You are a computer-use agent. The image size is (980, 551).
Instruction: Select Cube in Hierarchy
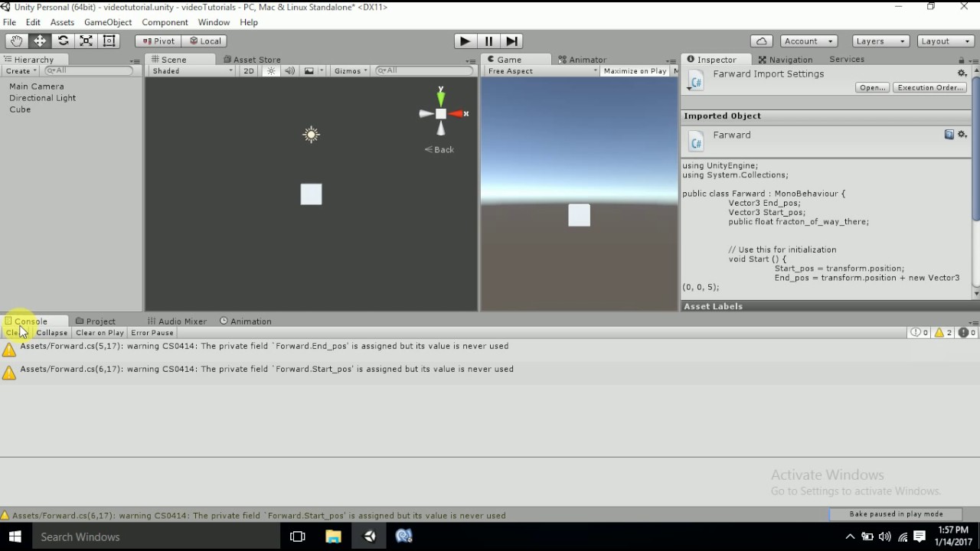coord(20,109)
